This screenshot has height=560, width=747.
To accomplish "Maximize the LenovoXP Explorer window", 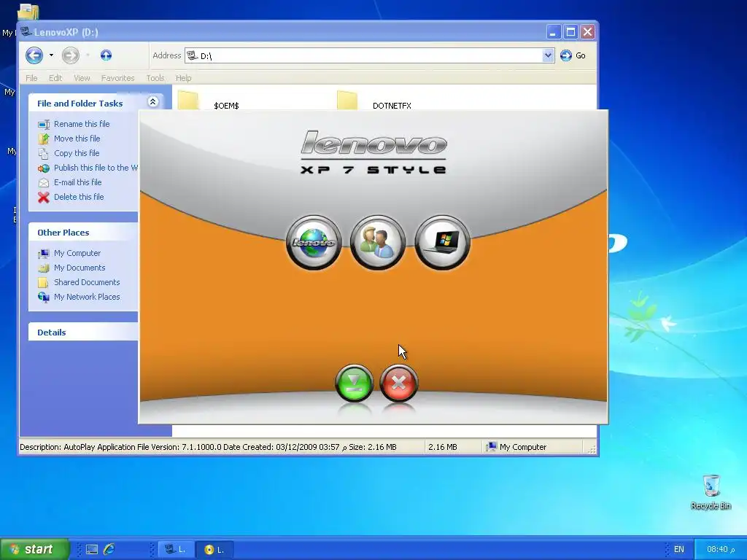I will pyautogui.click(x=570, y=32).
